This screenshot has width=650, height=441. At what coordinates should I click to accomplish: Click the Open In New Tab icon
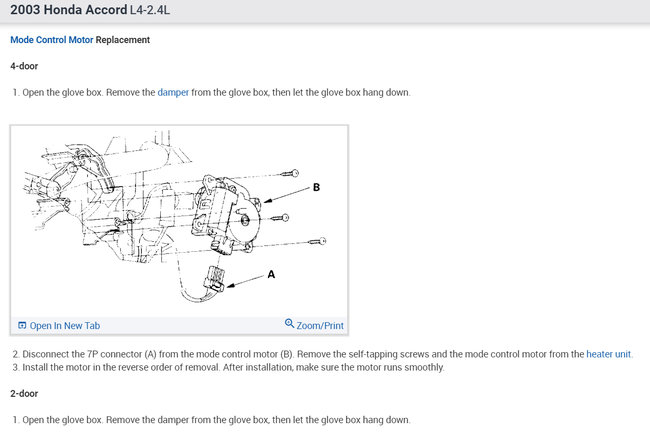[x=22, y=325]
